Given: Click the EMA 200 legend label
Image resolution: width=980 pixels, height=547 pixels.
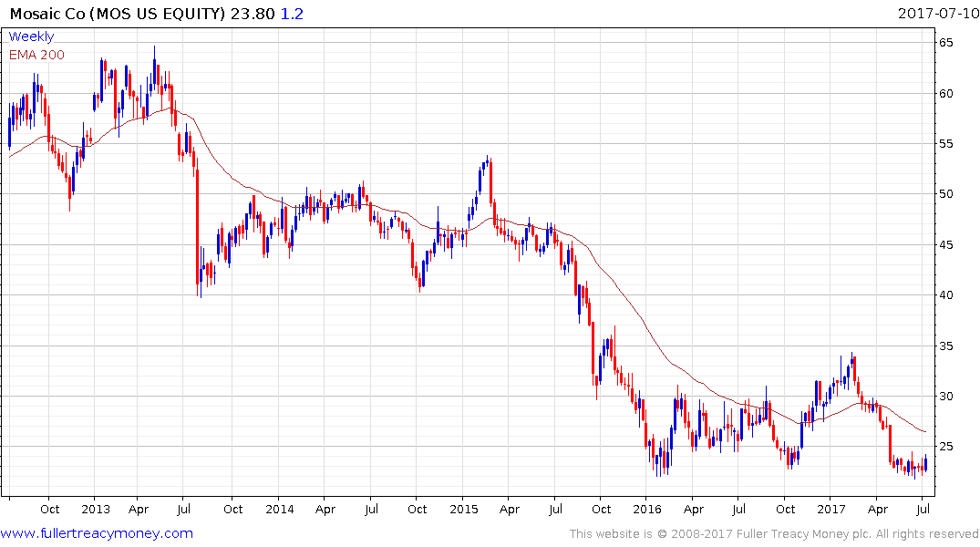Looking at the screenshot, I should 36,55.
